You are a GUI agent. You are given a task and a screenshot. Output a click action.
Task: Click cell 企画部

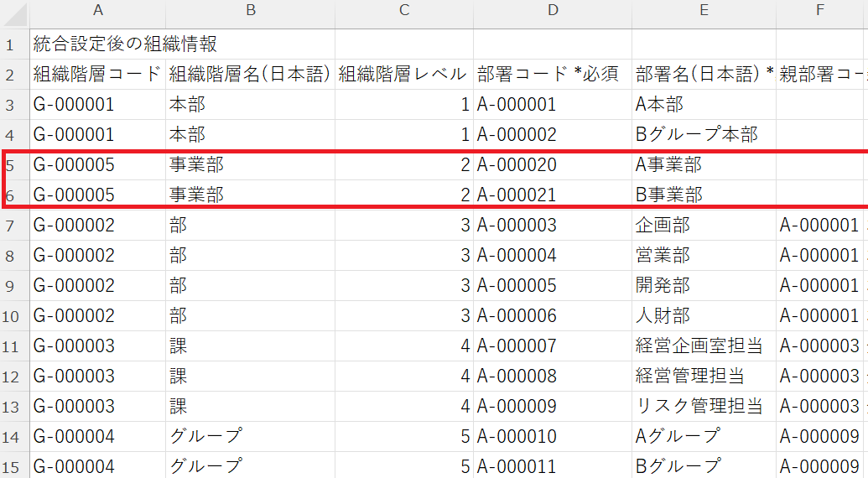tap(704, 226)
